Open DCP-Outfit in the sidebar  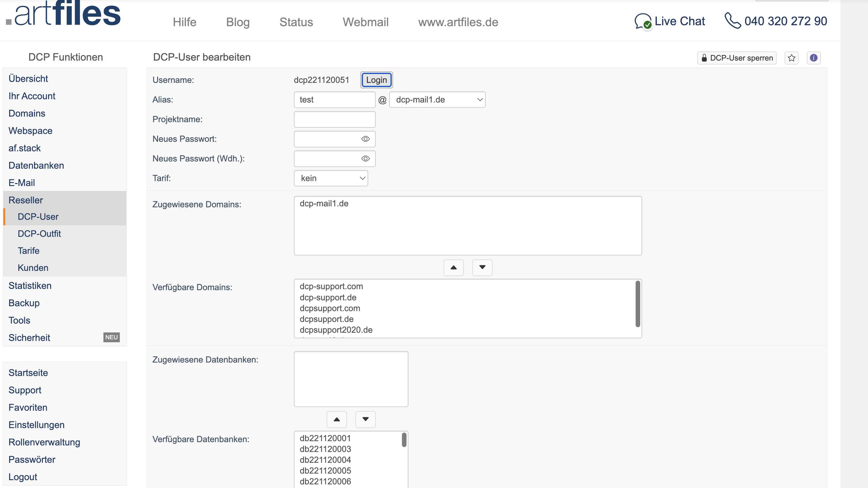click(39, 234)
